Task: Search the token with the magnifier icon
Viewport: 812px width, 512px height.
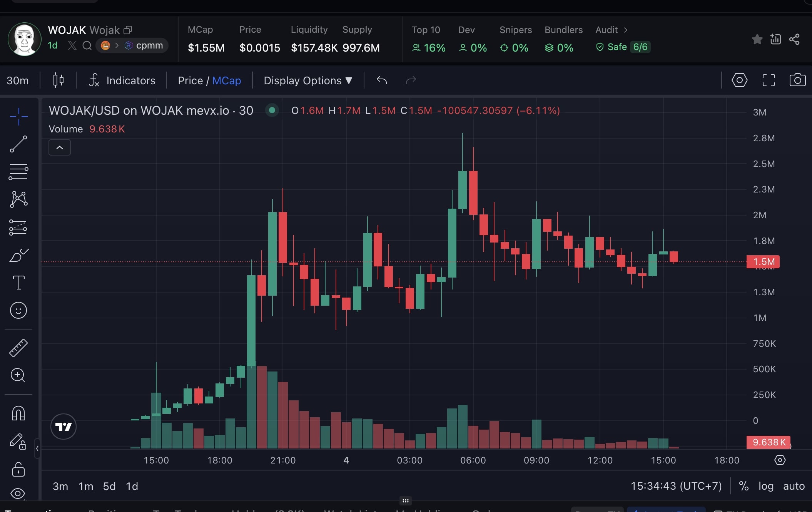Action: pyautogui.click(x=87, y=45)
